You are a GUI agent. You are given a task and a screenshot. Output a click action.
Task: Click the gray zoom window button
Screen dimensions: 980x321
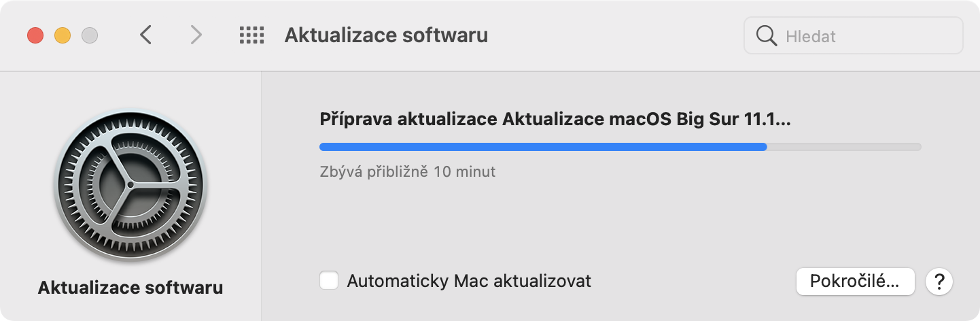90,35
